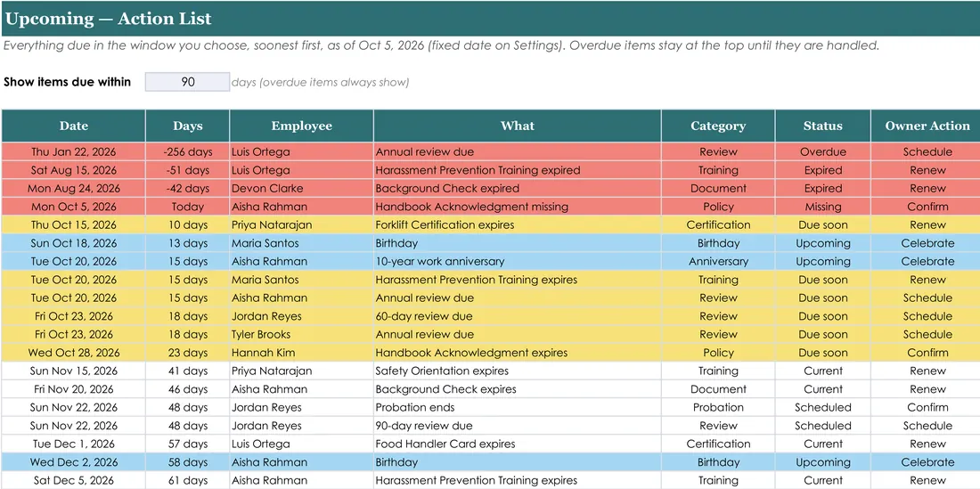
Task: Select the 'Wed Dec 2, 2026' date cell
Action: coord(74,462)
